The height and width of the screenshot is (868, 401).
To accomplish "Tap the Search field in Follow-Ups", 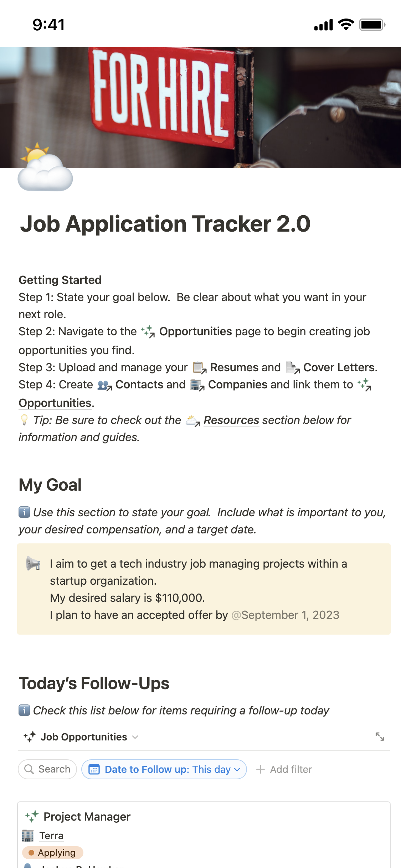I will pyautogui.click(x=54, y=769).
